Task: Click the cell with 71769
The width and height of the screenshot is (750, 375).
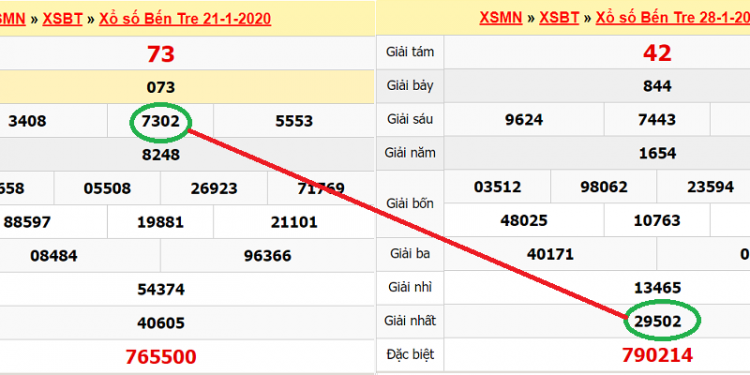Action: click(320, 188)
